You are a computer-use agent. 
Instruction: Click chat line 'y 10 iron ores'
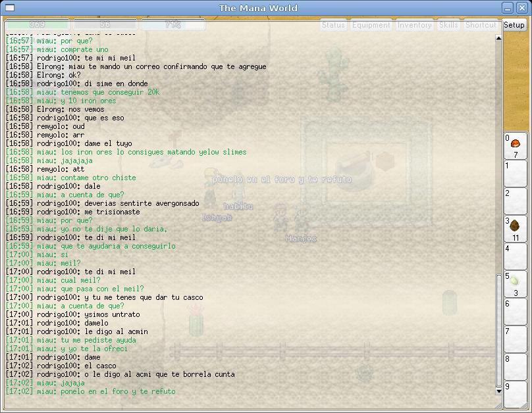[61, 101]
